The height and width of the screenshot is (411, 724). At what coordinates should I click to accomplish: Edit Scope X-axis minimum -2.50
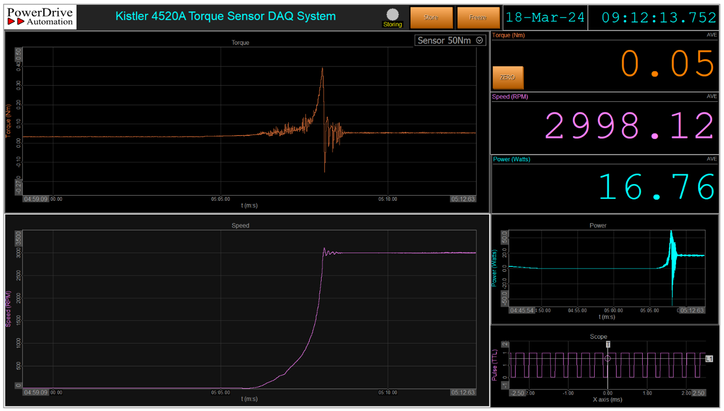pos(517,393)
